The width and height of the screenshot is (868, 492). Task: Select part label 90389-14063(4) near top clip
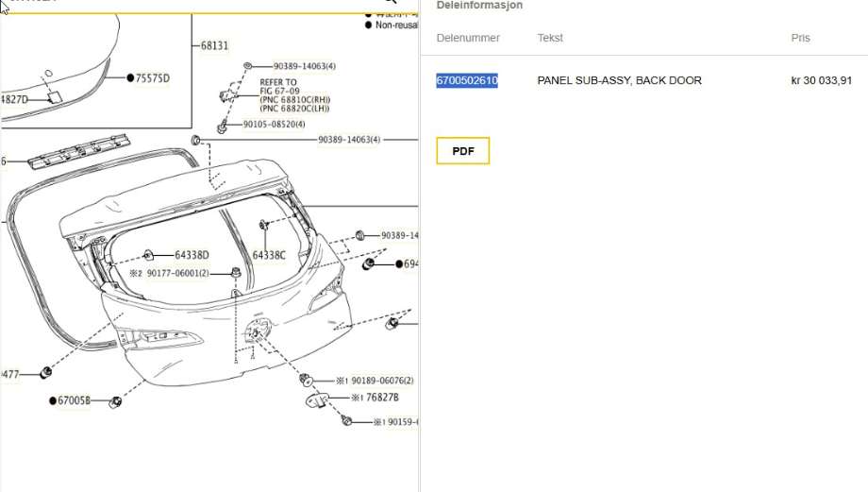click(x=305, y=66)
